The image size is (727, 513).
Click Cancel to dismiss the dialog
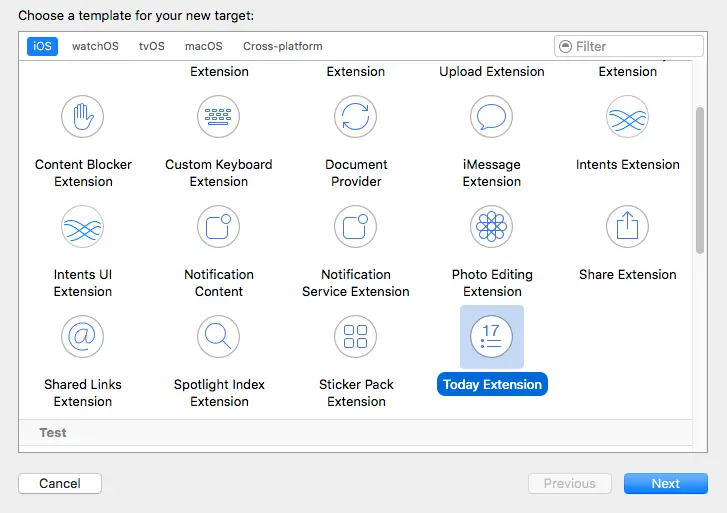tap(60, 483)
